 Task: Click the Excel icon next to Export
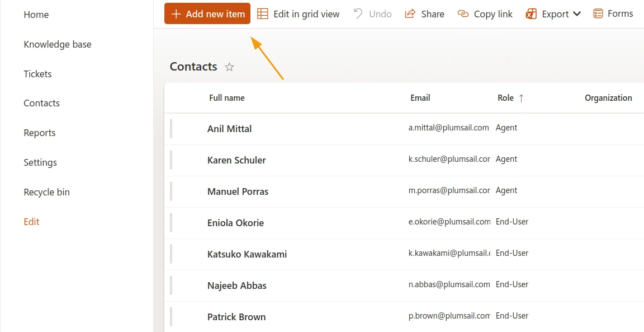[531, 13]
